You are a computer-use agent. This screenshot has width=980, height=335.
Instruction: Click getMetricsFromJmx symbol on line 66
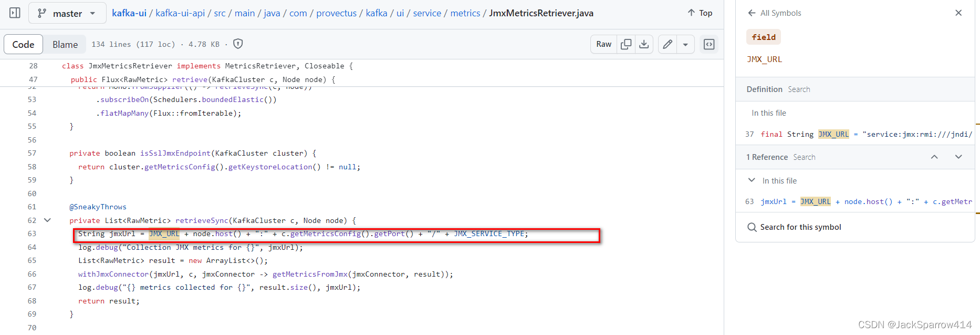tap(310, 275)
